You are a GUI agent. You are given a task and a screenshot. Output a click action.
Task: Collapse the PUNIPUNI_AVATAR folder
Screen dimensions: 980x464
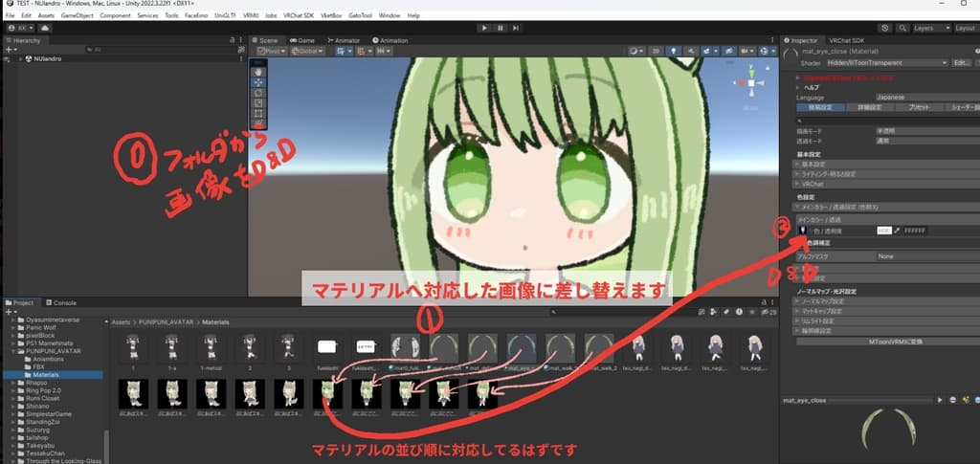[x=15, y=351]
